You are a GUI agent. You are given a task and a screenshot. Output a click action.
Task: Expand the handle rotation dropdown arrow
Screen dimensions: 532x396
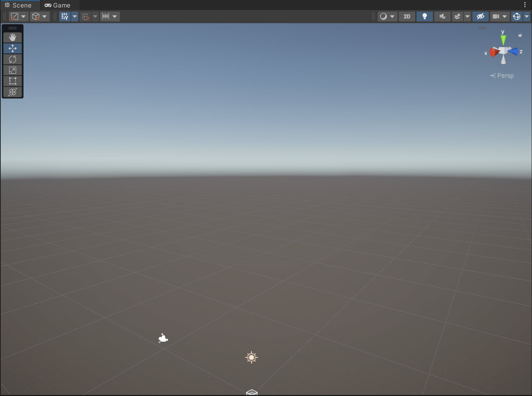[45, 16]
